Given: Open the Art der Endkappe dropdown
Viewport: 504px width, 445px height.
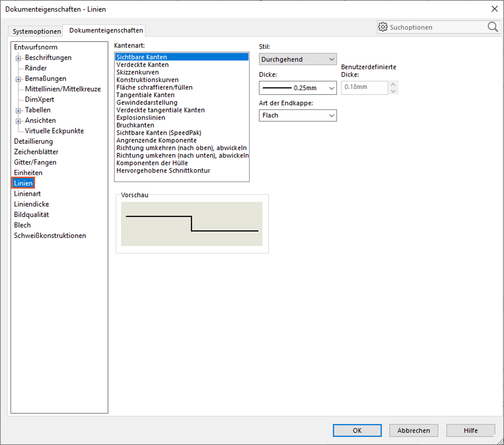Looking at the screenshot, I should pyautogui.click(x=298, y=116).
